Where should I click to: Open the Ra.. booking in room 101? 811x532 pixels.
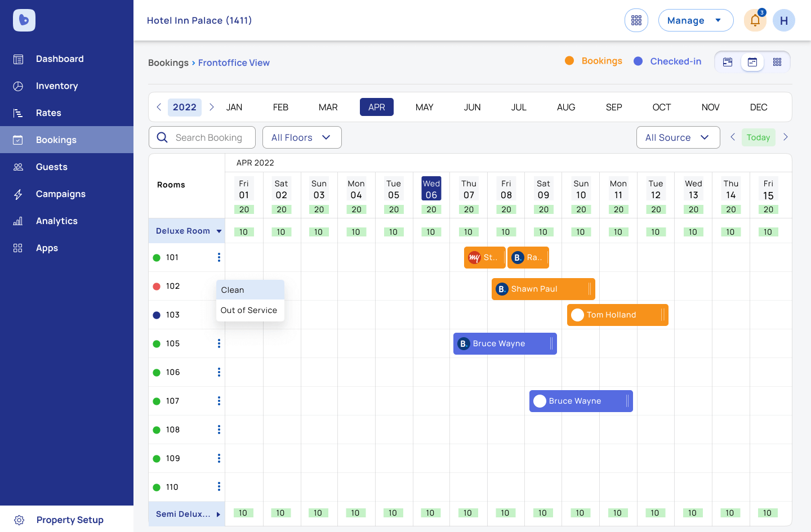tap(528, 257)
